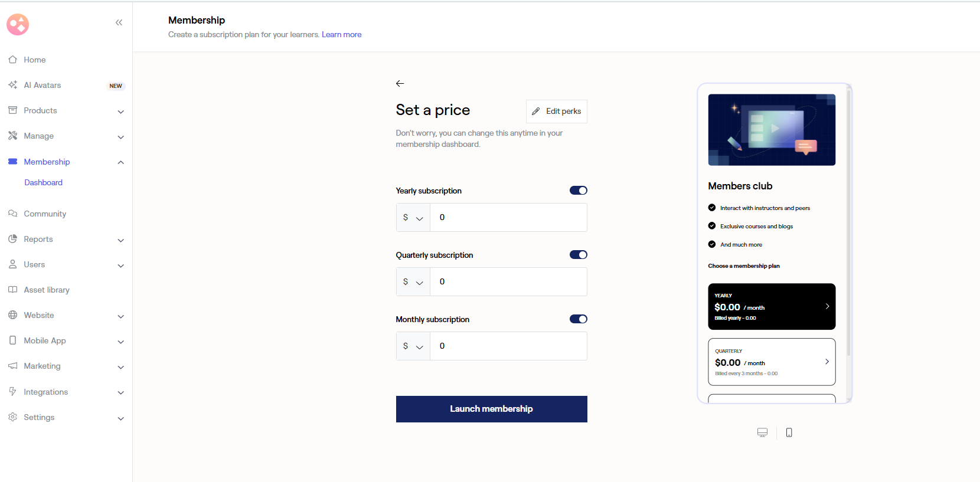Open the Learn more link
The image size is (980, 482).
(342, 35)
